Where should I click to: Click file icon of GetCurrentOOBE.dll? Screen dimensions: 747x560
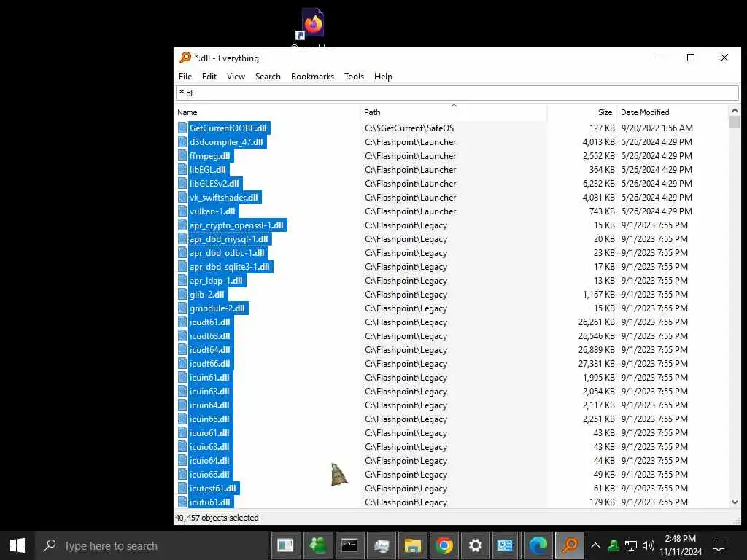pyautogui.click(x=182, y=128)
